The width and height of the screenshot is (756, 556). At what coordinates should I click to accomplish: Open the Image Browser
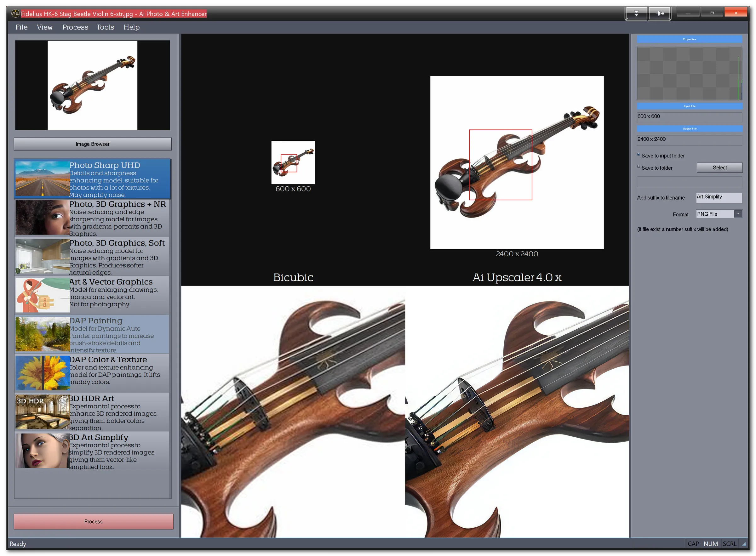click(92, 144)
